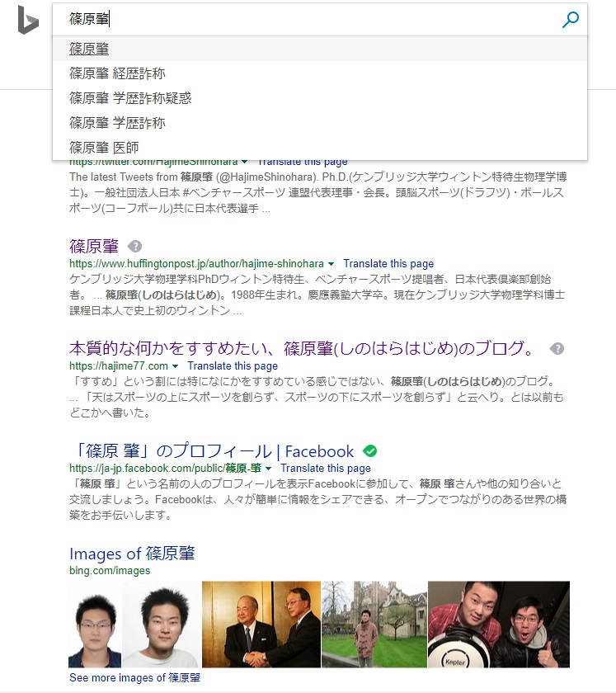The height and width of the screenshot is (693, 616).
Task: Click inside the search text field
Action: (x=309, y=19)
